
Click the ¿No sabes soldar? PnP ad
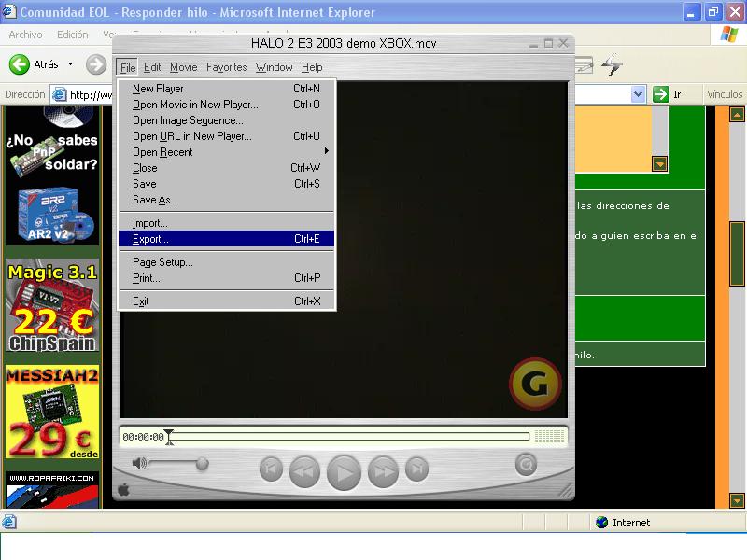(52, 142)
